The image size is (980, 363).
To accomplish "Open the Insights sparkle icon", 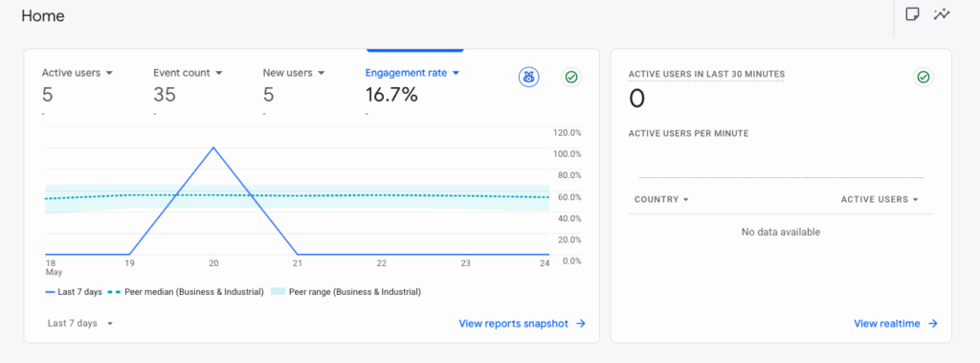I will coord(942,14).
